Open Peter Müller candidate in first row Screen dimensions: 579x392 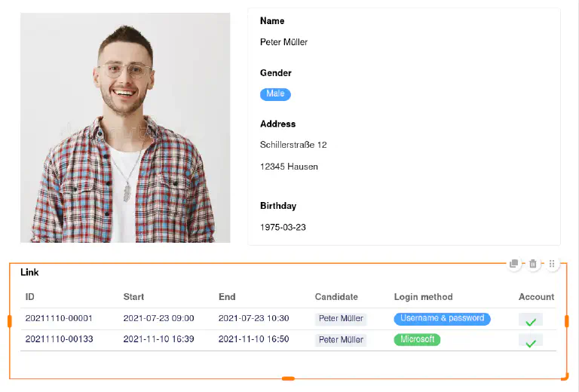coord(341,319)
